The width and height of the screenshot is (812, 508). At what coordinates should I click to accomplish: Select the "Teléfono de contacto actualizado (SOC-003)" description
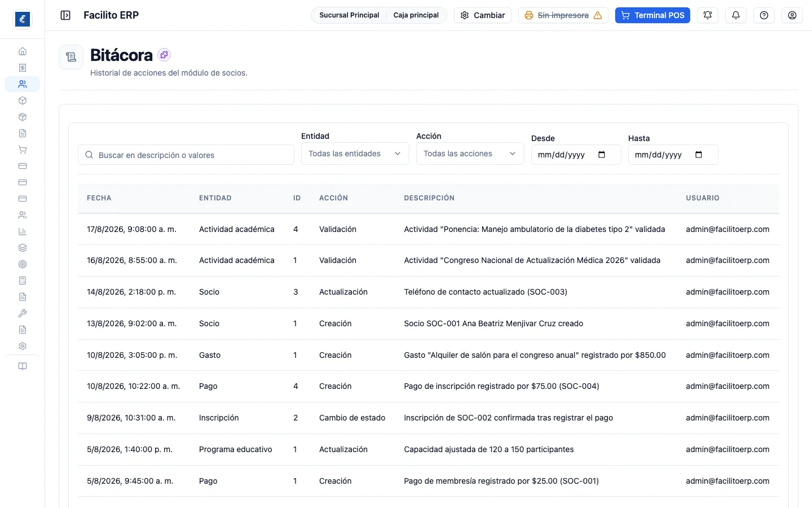(486, 292)
